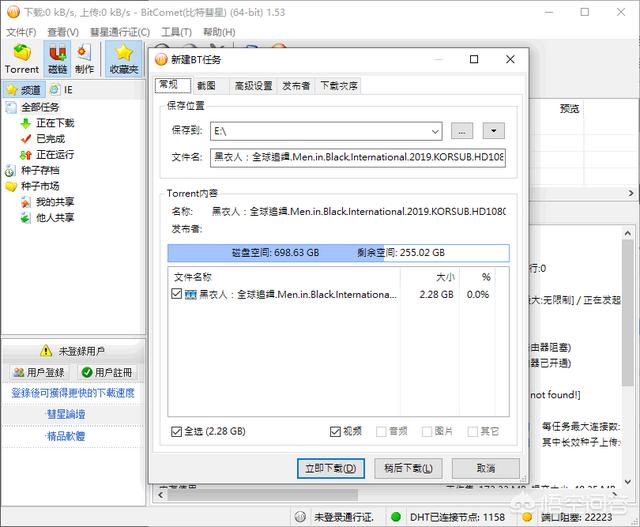
Task: Switch to the 常规 general tab
Action: pyautogui.click(x=173, y=85)
